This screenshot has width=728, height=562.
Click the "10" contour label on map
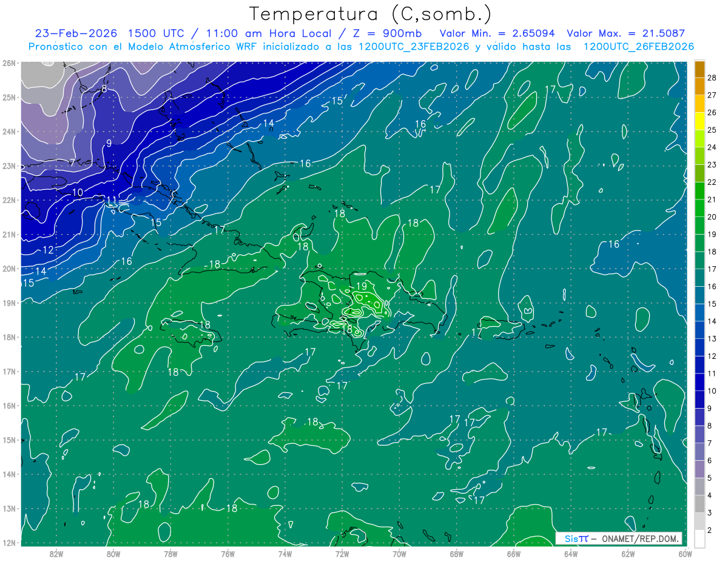pyautogui.click(x=77, y=193)
